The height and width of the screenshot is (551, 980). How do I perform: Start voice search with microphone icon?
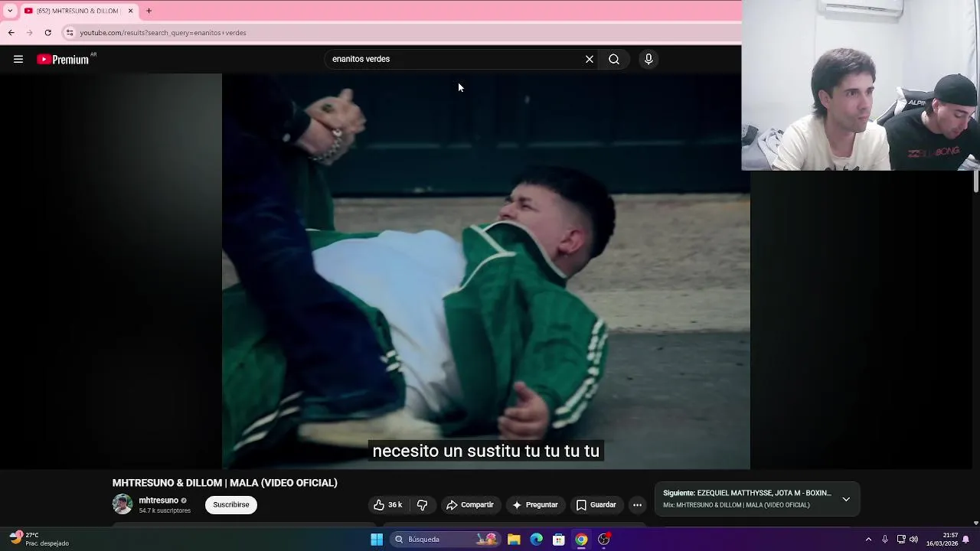point(648,59)
